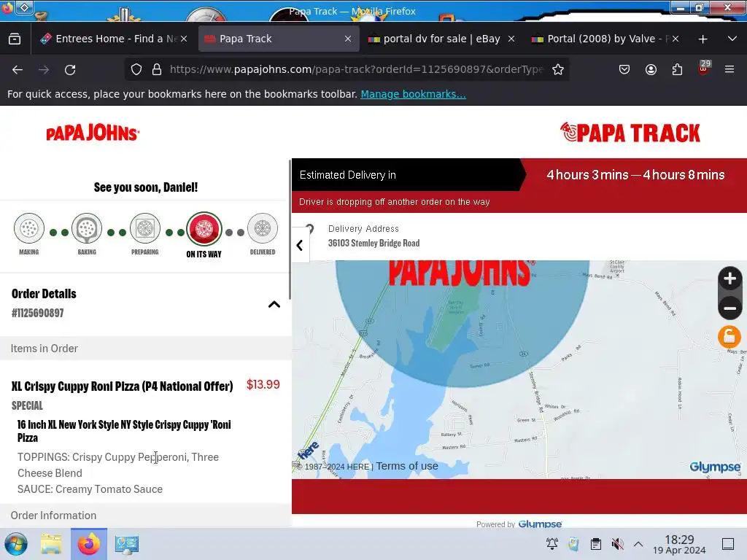Open the extensions puzzle icon
The height and width of the screenshot is (560, 747).
tap(677, 69)
